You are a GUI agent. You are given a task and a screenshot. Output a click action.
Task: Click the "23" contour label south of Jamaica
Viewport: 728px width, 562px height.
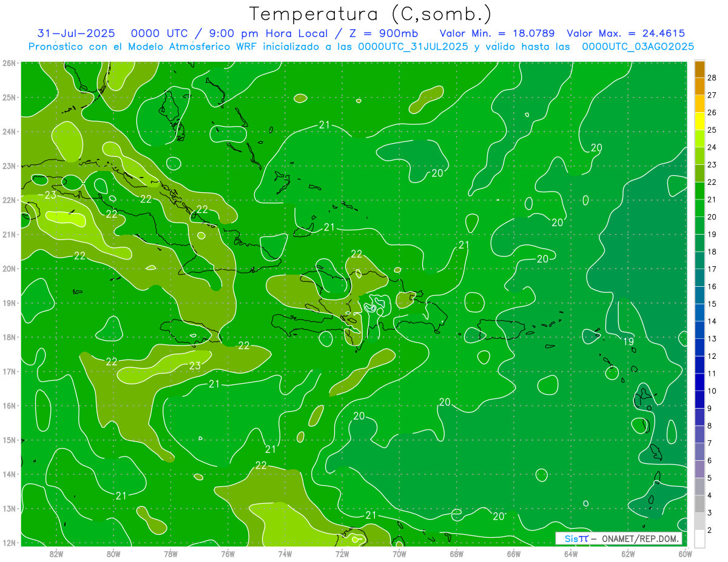195,366
